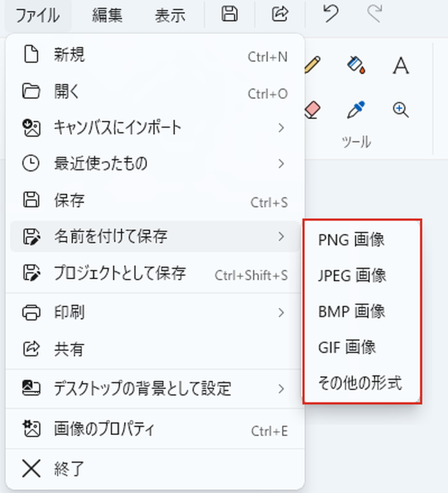
Task: Click the Ctrl+E shortcut text
Action: point(269,431)
